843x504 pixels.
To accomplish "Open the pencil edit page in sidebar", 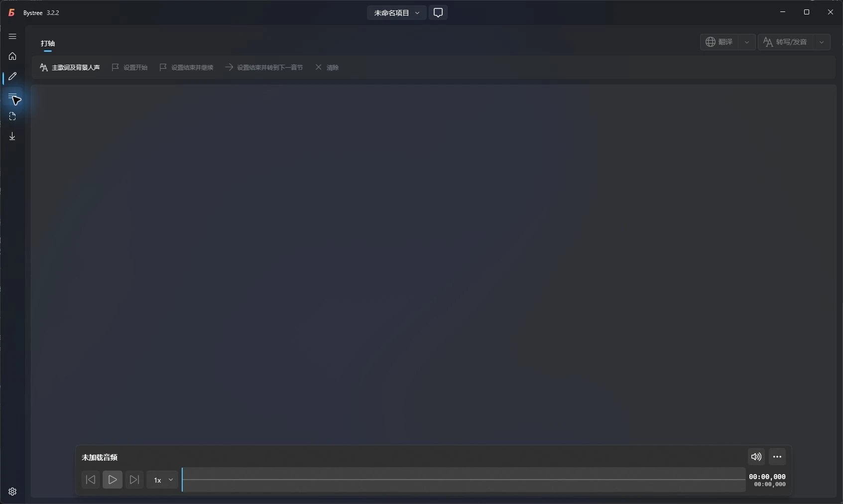I will (x=12, y=76).
